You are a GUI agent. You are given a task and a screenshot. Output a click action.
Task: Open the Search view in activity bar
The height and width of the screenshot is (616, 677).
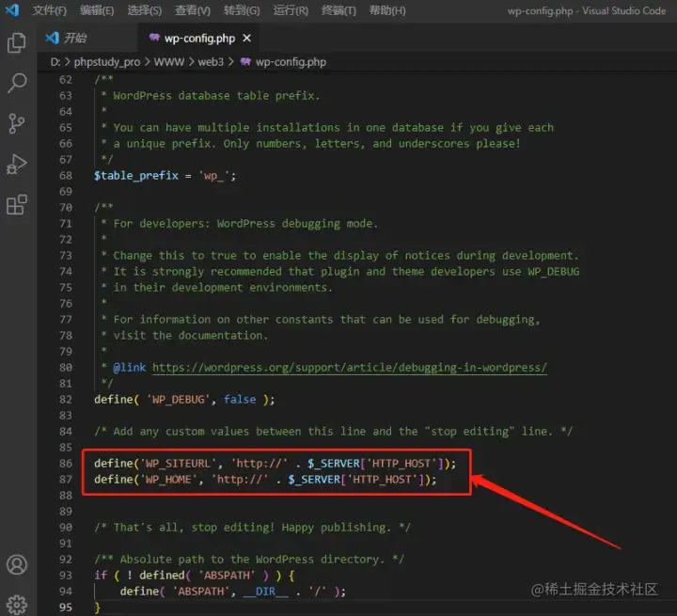[x=17, y=83]
